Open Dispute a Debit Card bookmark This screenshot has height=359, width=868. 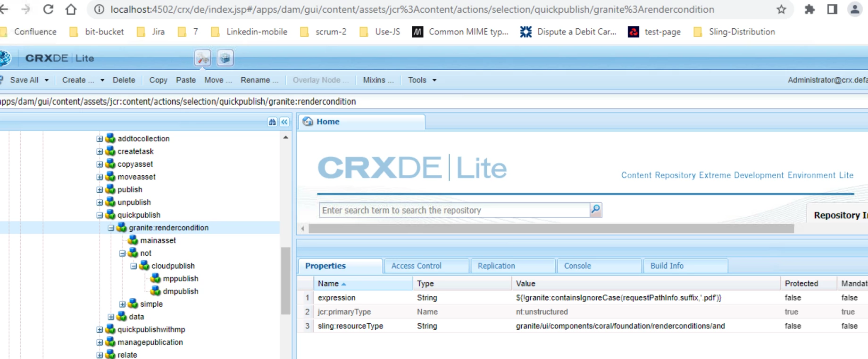[568, 32]
